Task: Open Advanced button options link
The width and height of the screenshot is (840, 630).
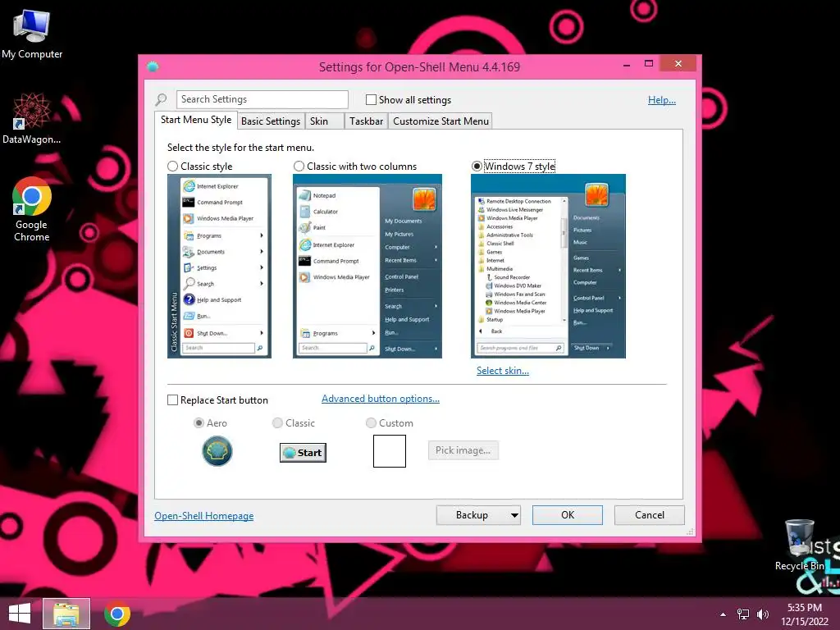Action: pyautogui.click(x=381, y=399)
